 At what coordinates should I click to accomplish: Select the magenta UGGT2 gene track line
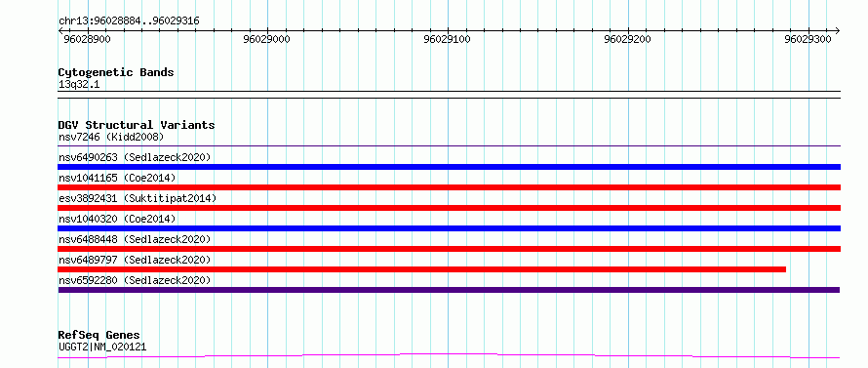pos(449,356)
